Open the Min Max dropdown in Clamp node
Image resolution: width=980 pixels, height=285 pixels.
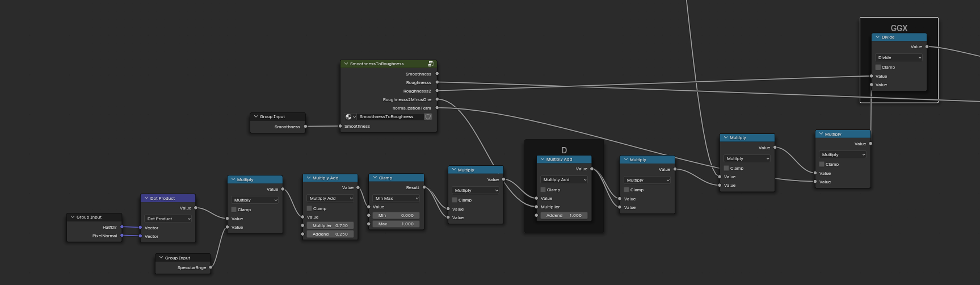pos(396,199)
